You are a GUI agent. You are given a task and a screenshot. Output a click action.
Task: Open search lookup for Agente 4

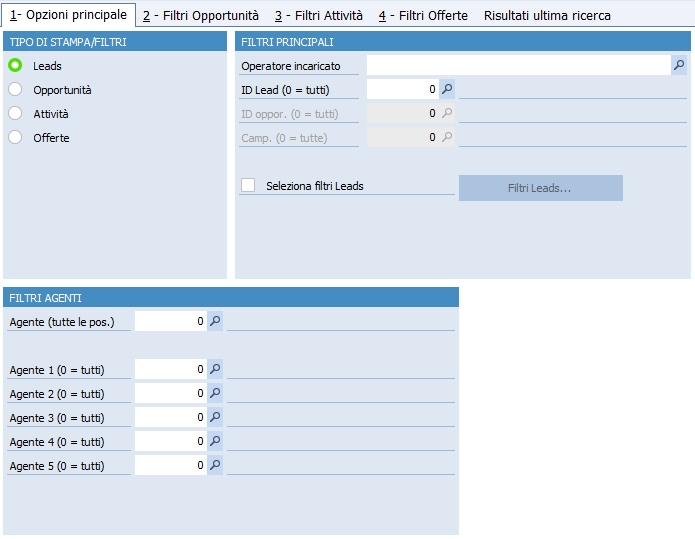click(215, 441)
